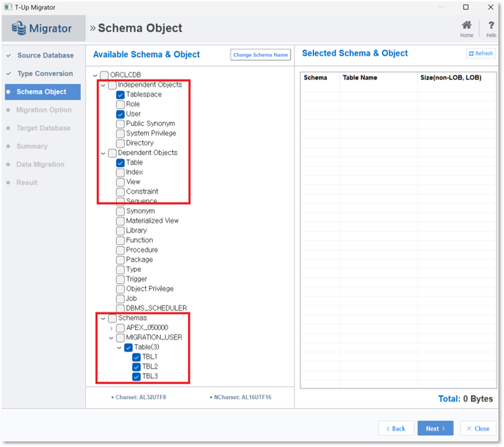Enable the Role checkbox
This screenshot has height=447, width=504.
(120, 104)
